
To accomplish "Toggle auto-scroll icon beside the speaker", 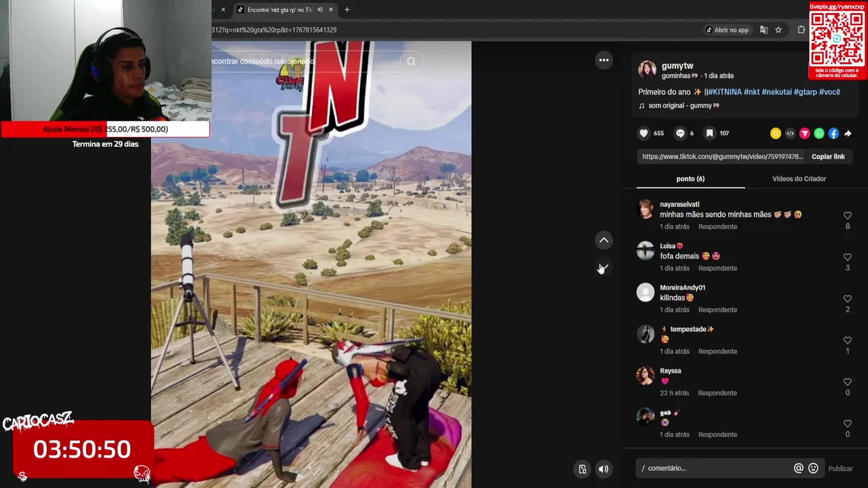I will pos(583,469).
